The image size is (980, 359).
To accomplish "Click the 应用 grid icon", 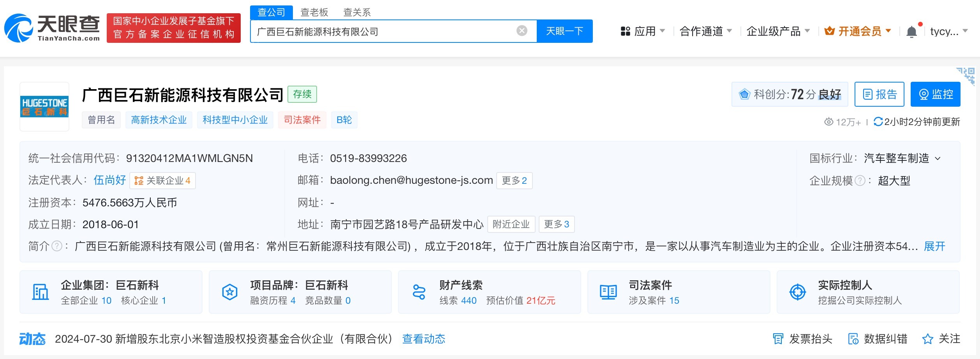I will pos(625,31).
